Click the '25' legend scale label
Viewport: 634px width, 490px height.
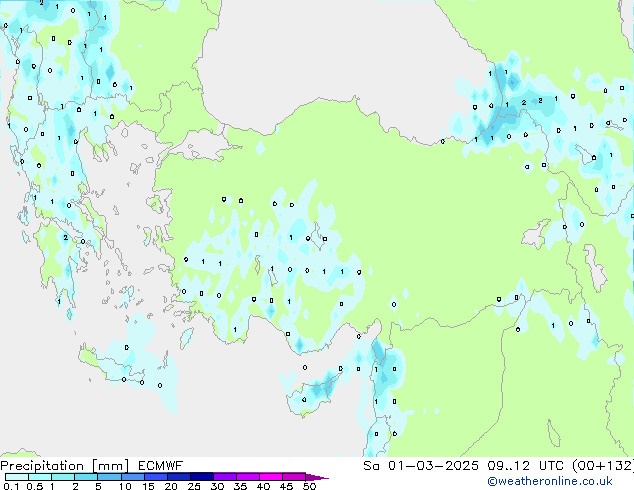tap(194, 486)
